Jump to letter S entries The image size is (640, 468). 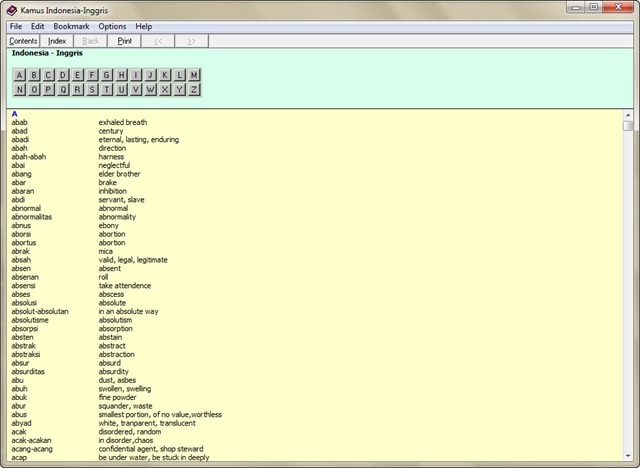(92, 90)
